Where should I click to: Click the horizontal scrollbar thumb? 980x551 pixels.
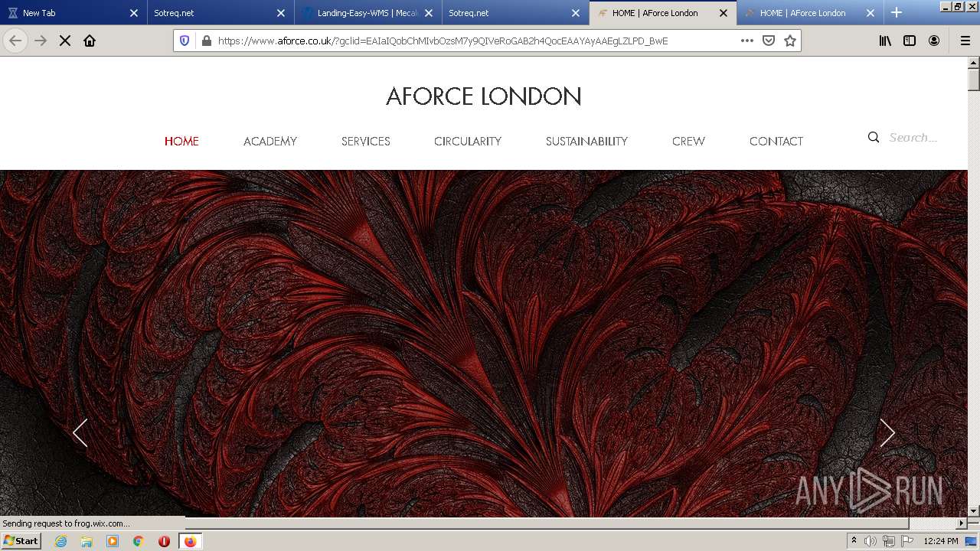(547, 523)
